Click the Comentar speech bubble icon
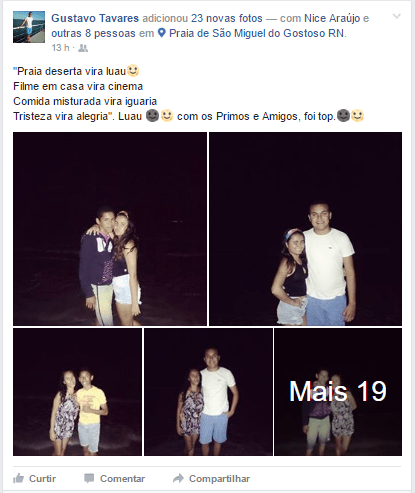The width and height of the screenshot is (415, 493). coord(89,478)
